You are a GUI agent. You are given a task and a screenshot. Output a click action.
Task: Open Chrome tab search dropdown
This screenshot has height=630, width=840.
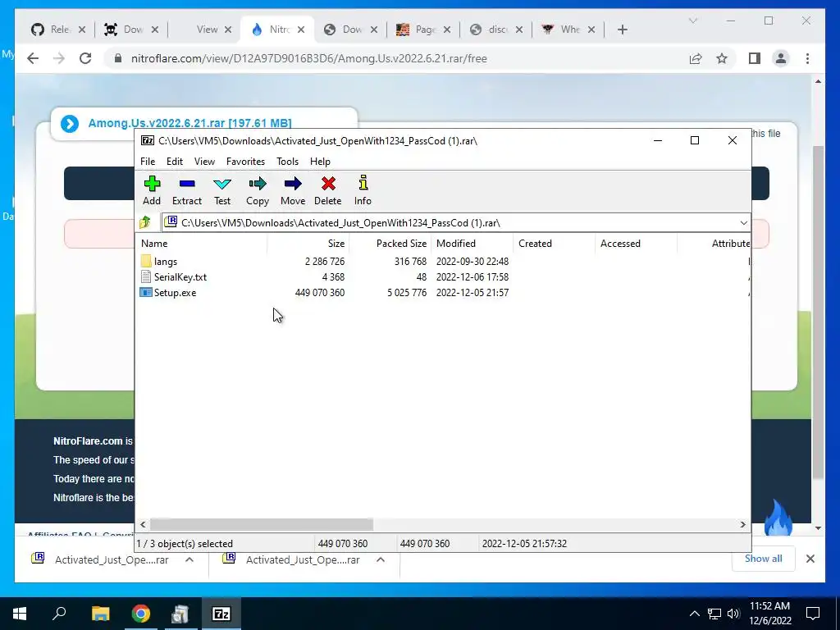click(692, 21)
